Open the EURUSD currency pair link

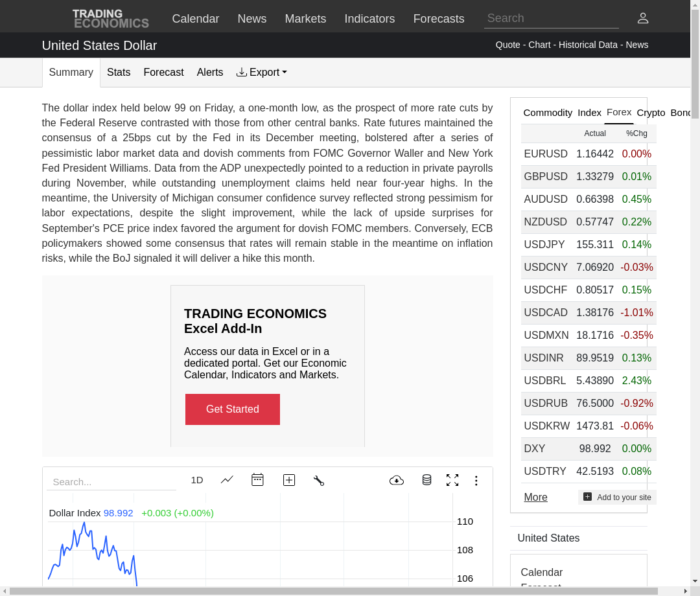click(546, 154)
